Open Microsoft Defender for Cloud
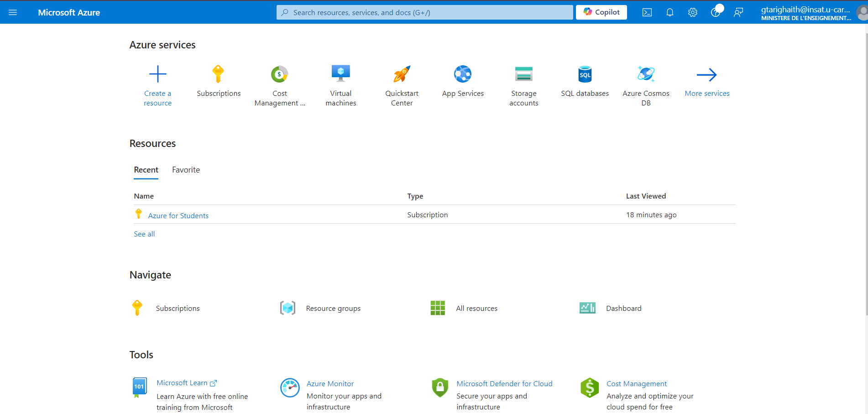This screenshot has height=414, width=868. [504, 383]
